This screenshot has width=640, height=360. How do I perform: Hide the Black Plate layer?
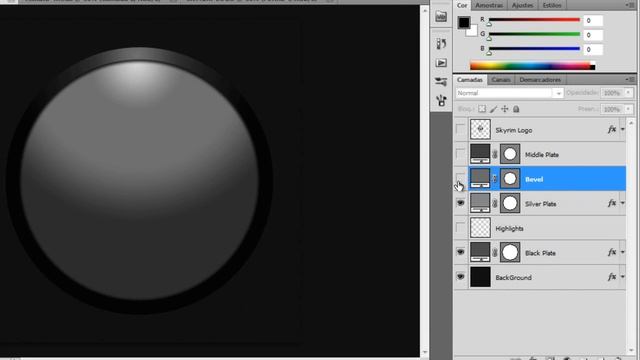click(x=460, y=252)
